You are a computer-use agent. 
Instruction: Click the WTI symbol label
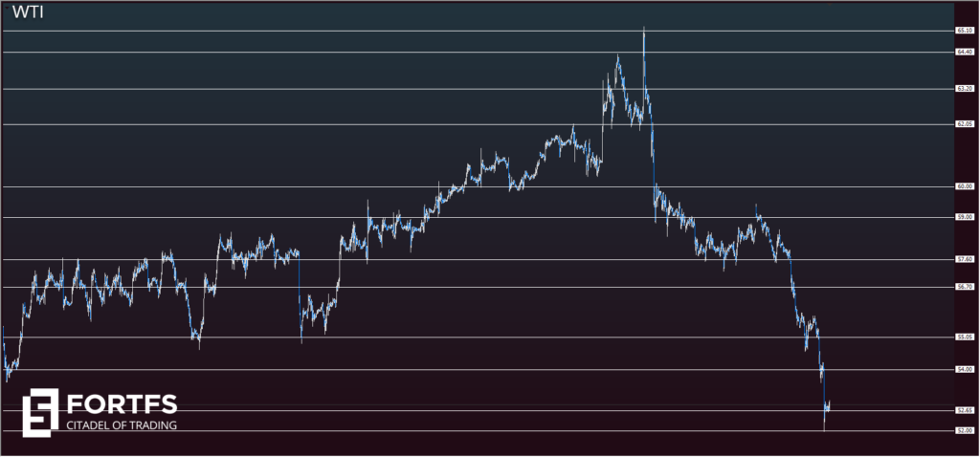[x=27, y=13]
